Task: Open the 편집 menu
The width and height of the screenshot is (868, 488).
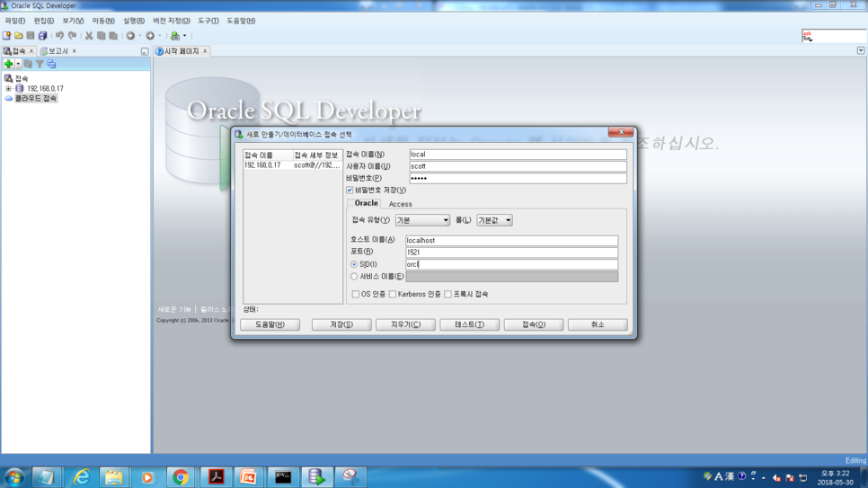Action: (44, 21)
